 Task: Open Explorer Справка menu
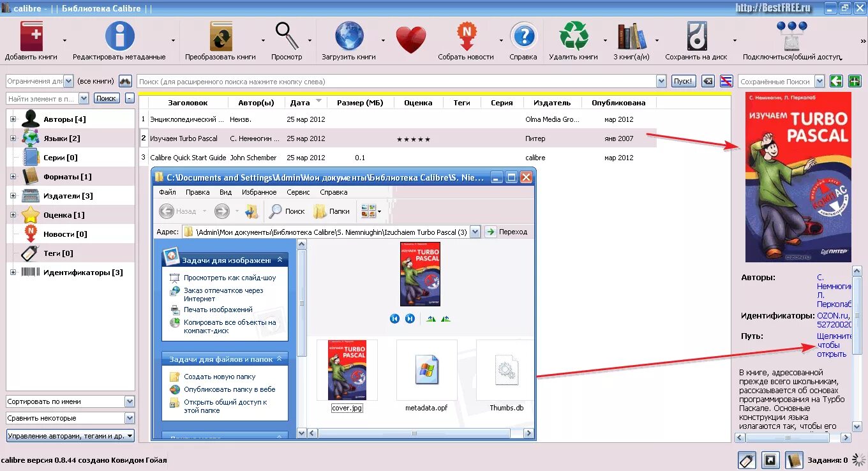click(334, 192)
